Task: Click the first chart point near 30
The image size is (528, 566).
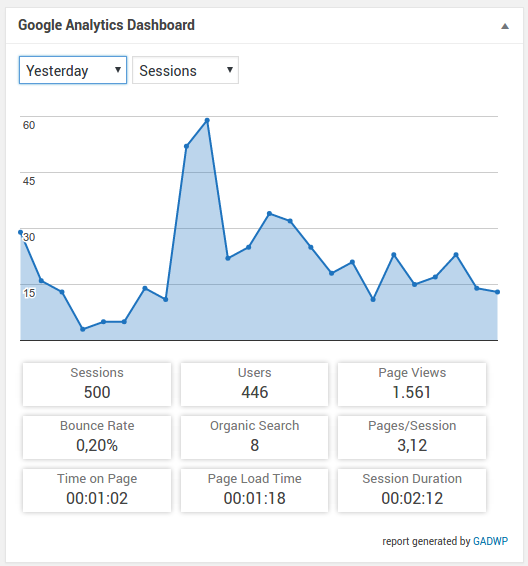Action: [x=21, y=232]
